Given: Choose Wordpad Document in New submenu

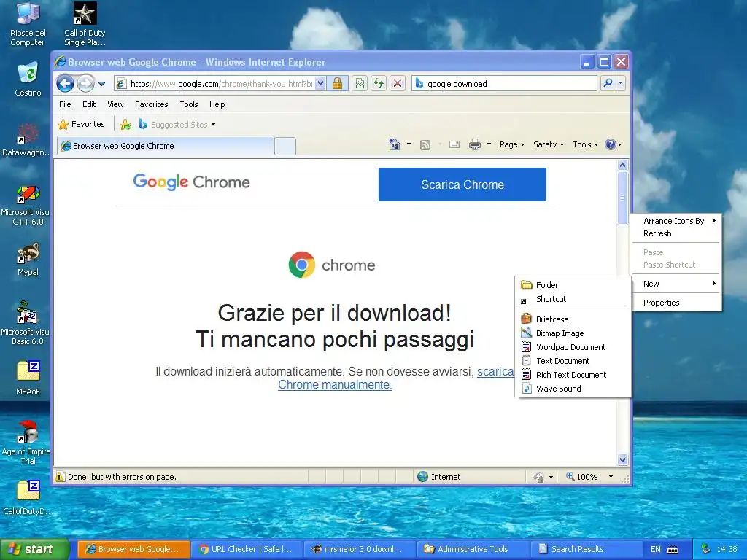Looking at the screenshot, I should (x=573, y=347).
